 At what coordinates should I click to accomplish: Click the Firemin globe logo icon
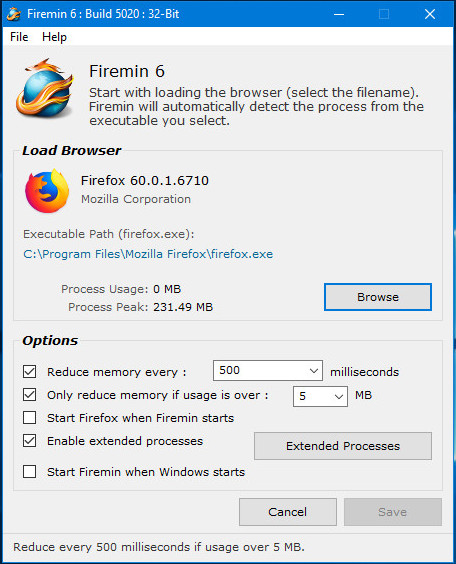44,89
